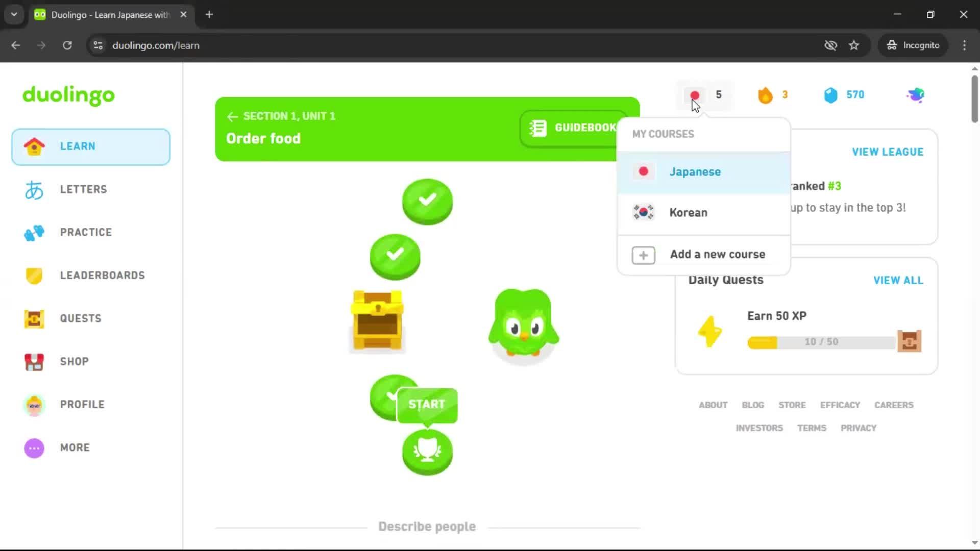Select Japanese from My Courses
980x551 pixels.
pyautogui.click(x=695, y=172)
